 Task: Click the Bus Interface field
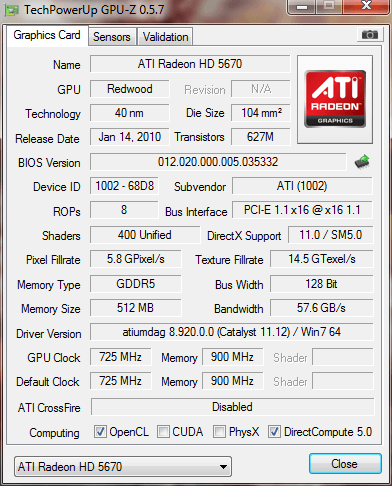point(302,210)
